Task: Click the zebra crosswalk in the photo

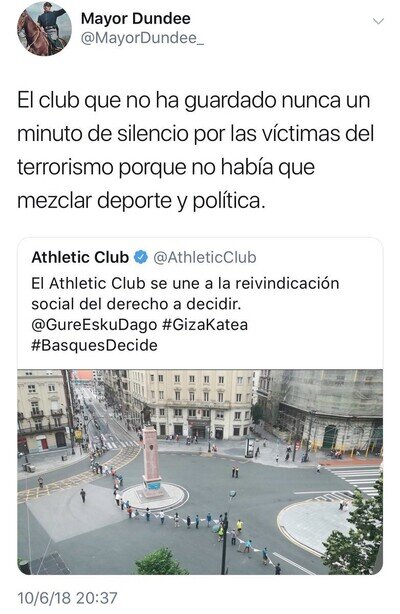Action: click(355, 479)
